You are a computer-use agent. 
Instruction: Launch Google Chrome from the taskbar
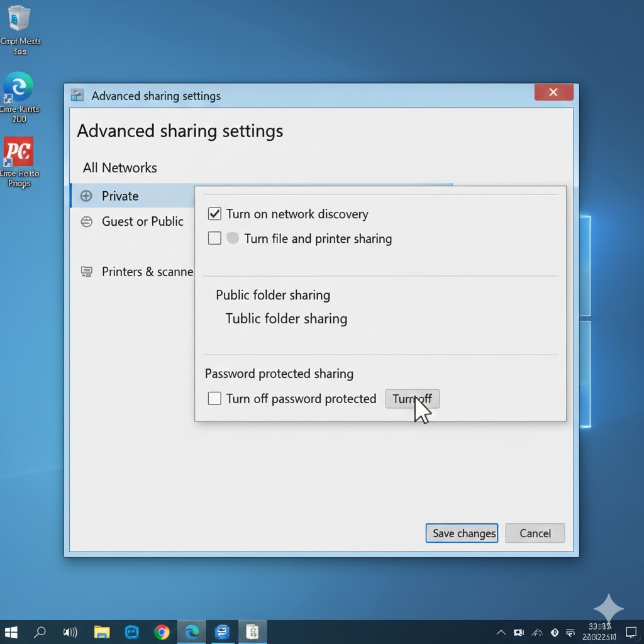(x=162, y=631)
